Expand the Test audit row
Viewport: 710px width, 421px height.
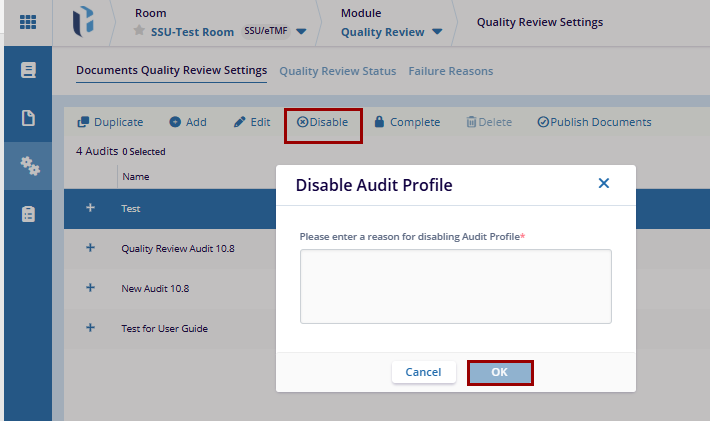90,208
